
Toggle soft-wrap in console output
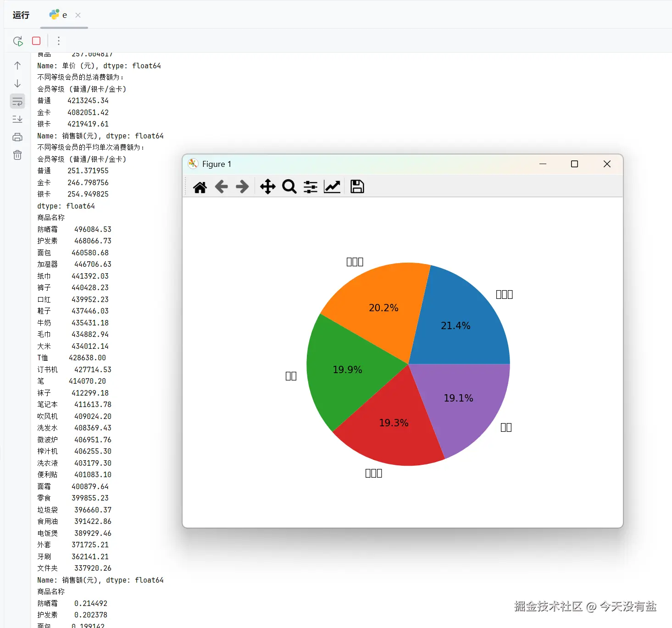(x=17, y=101)
